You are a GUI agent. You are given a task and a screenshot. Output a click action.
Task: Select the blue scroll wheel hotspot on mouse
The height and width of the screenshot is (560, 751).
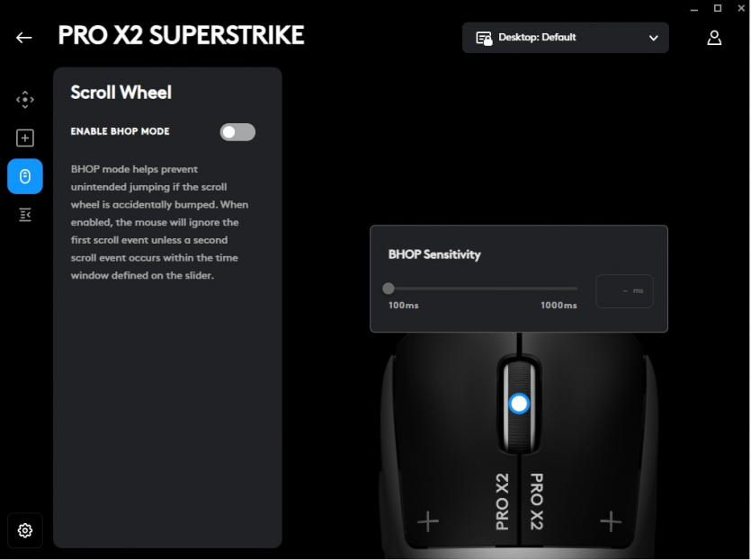click(x=519, y=404)
